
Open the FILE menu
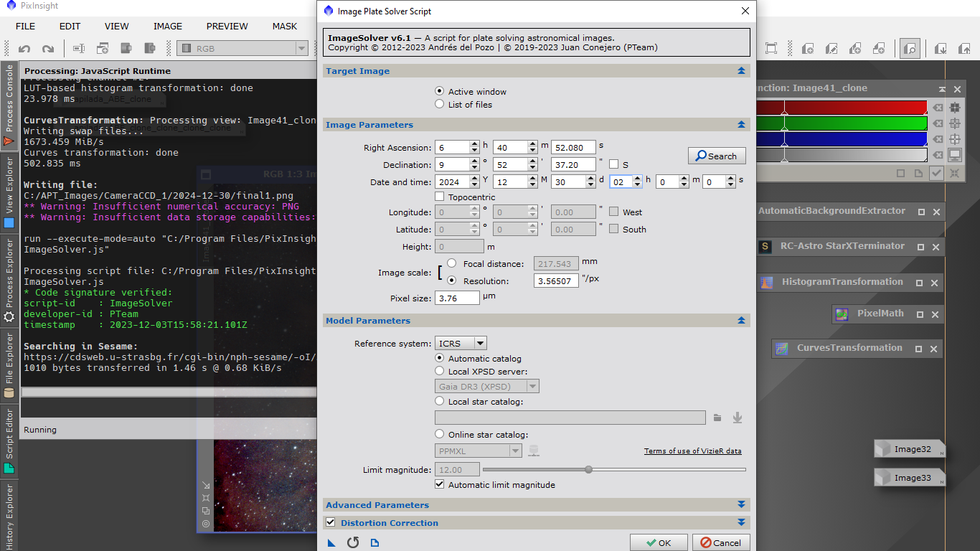(x=25, y=26)
